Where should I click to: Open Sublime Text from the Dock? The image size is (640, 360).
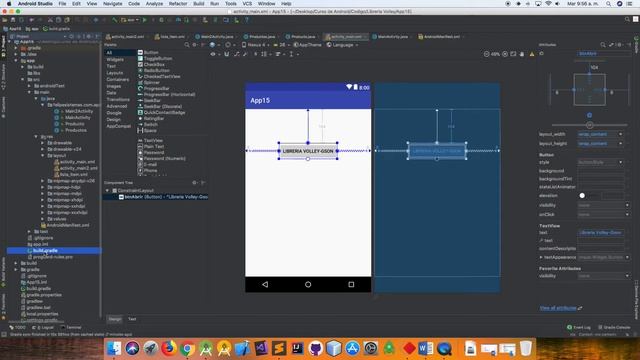279,349
